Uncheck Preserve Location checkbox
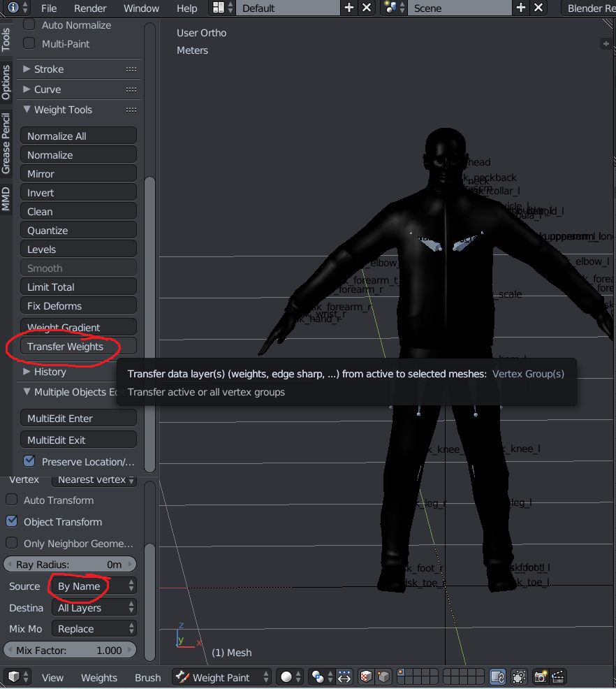The width and height of the screenshot is (616, 689). (29, 461)
